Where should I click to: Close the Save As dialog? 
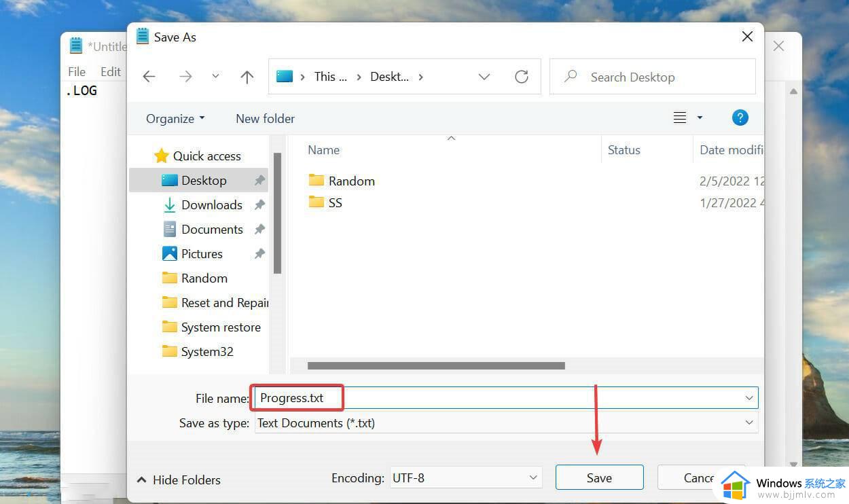747,37
